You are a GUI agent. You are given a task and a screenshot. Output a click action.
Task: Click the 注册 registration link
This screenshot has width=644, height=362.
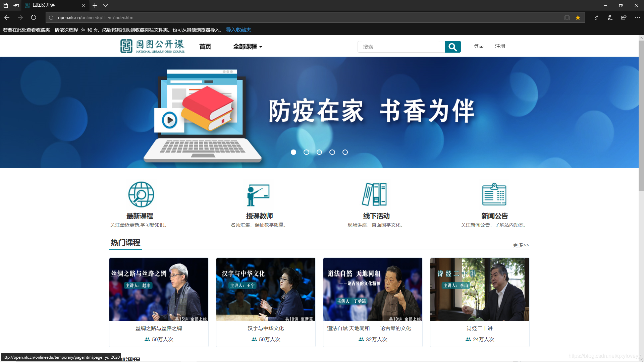[x=500, y=46]
